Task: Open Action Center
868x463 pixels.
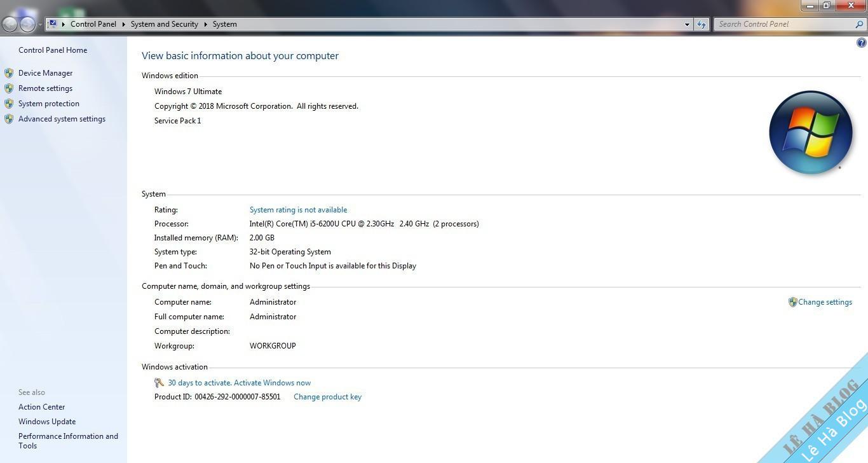Action: coord(42,407)
